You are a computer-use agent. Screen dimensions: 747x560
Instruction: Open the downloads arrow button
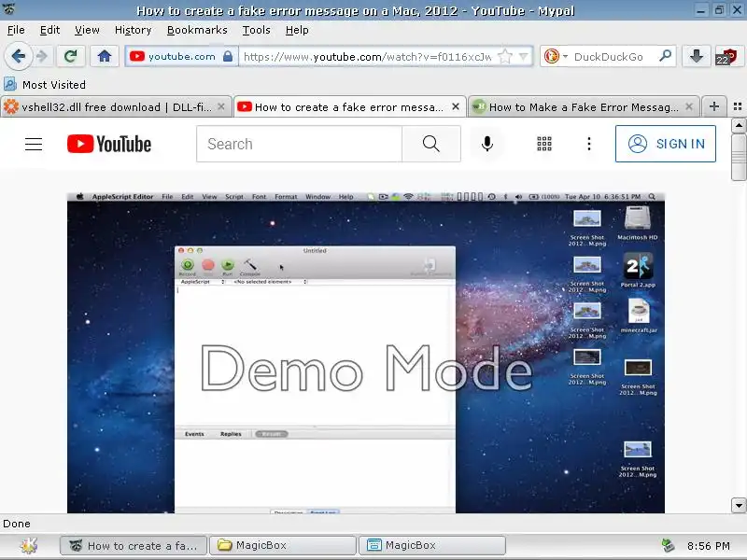(697, 57)
